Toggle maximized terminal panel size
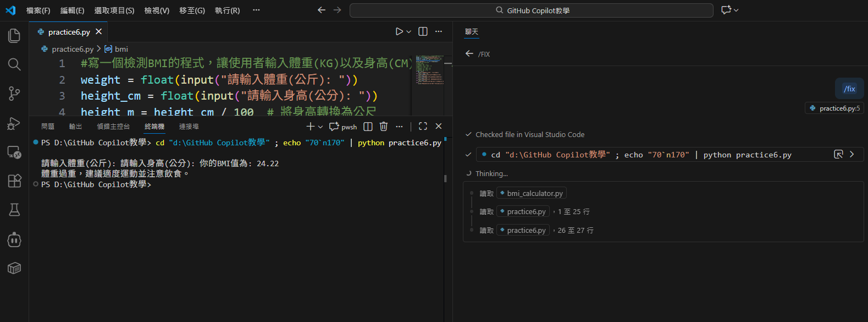The image size is (868, 322). pos(423,127)
